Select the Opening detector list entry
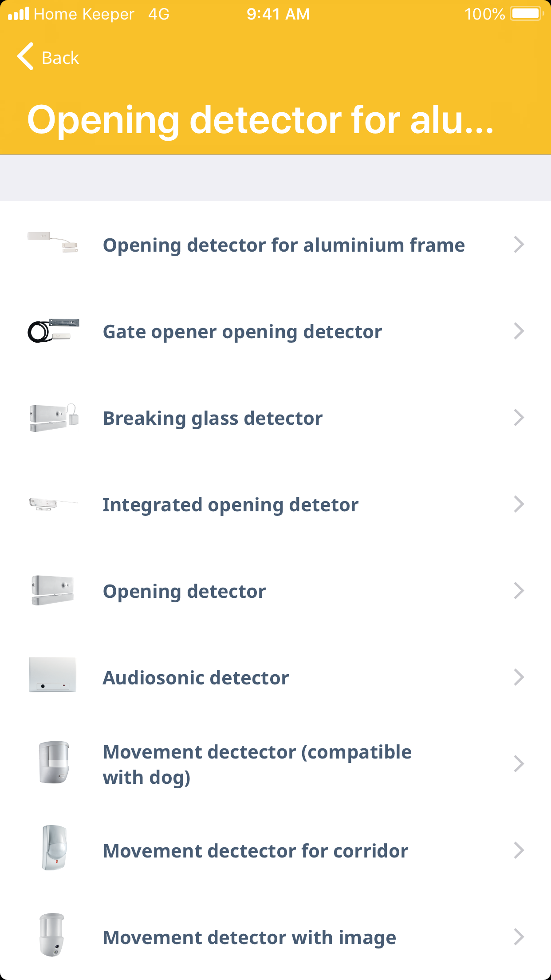551x980 pixels. coord(184,591)
